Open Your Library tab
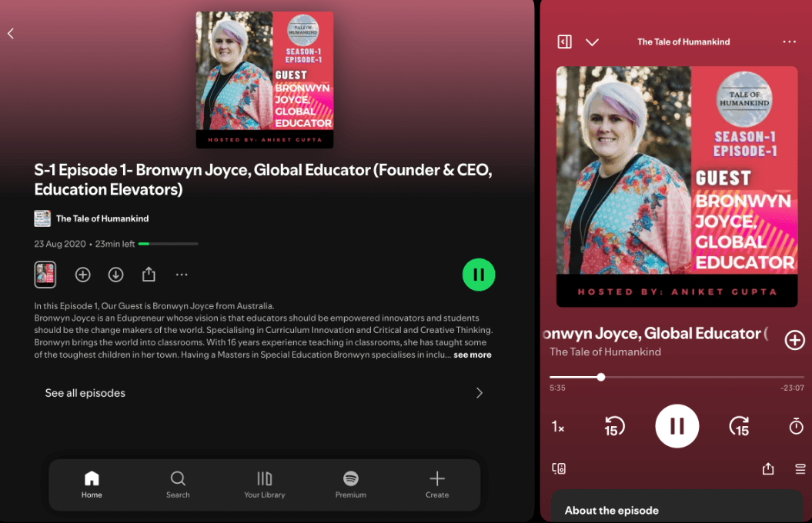 tap(264, 485)
